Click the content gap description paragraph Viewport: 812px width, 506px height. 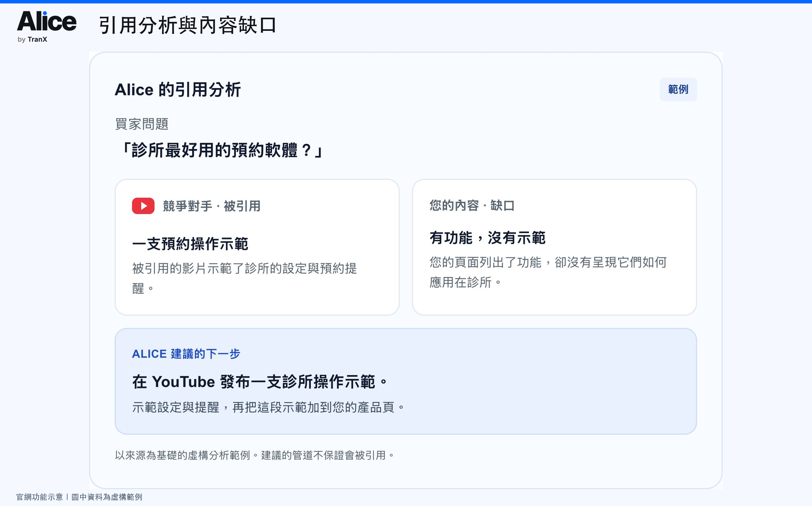pyautogui.click(x=548, y=272)
